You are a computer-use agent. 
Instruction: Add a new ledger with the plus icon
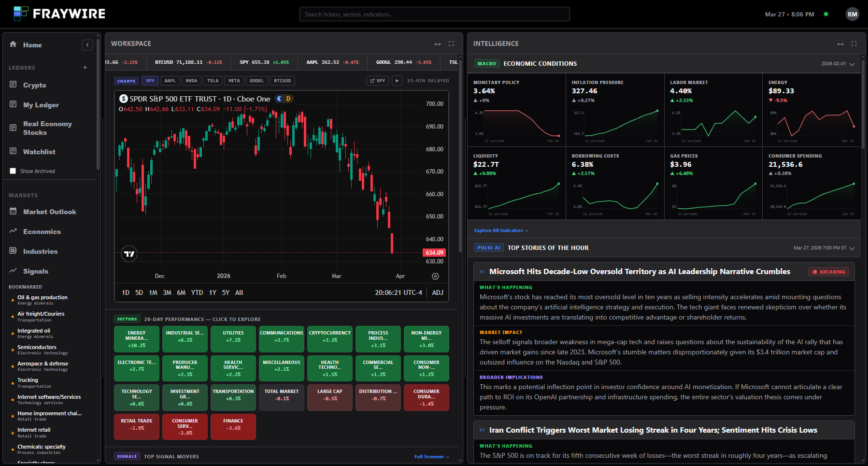tap(85, 68)
